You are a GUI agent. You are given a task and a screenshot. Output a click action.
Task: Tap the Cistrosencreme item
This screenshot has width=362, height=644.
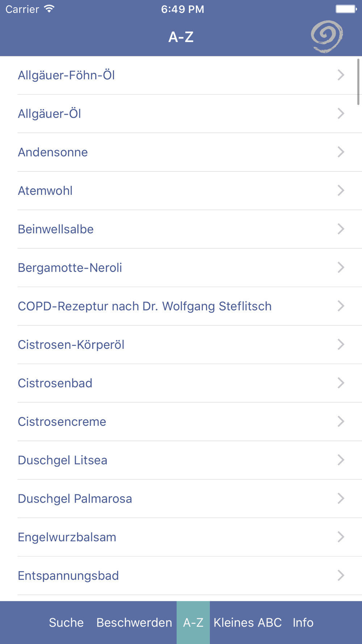pyautogui.click(x=62, y=422)
